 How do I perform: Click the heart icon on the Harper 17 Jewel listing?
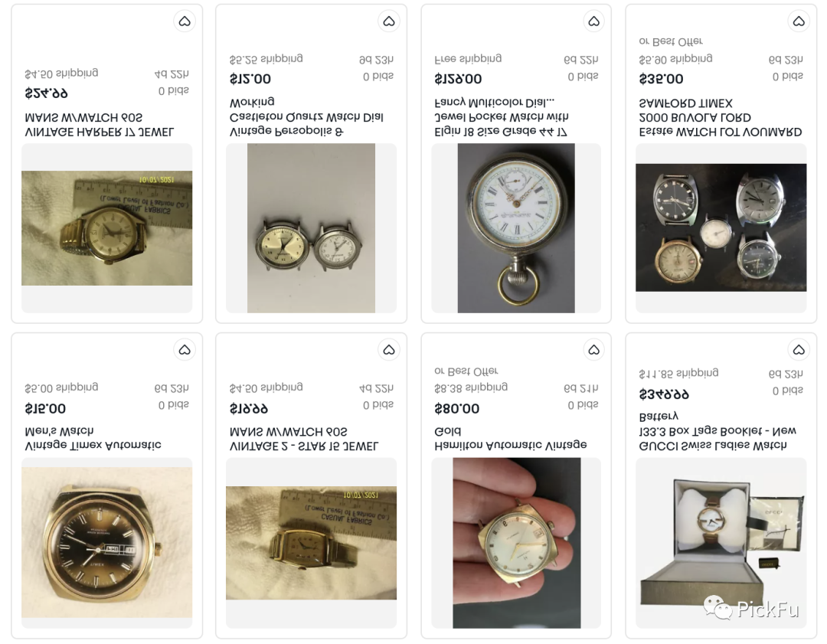(185, 21)
